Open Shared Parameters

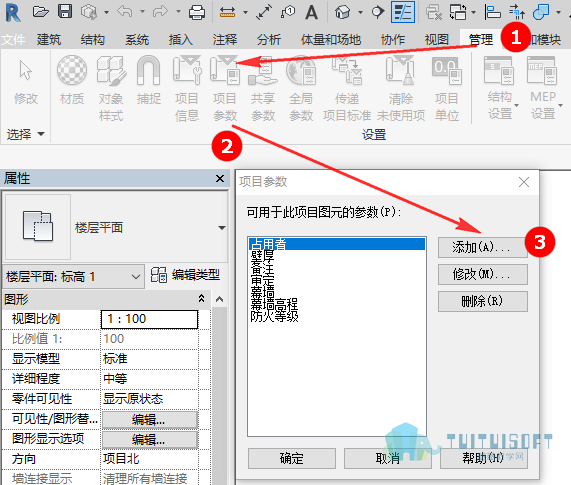click(263, 88)
